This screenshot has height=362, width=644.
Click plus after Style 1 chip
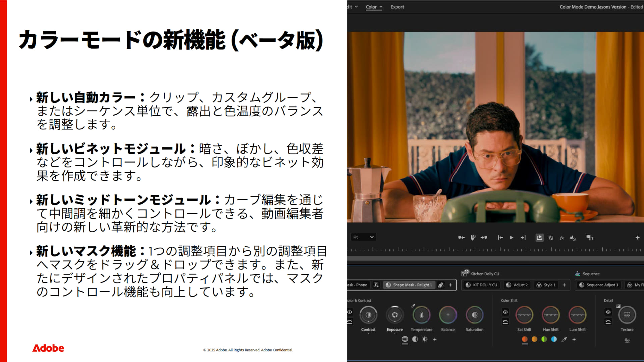point(564,285)
